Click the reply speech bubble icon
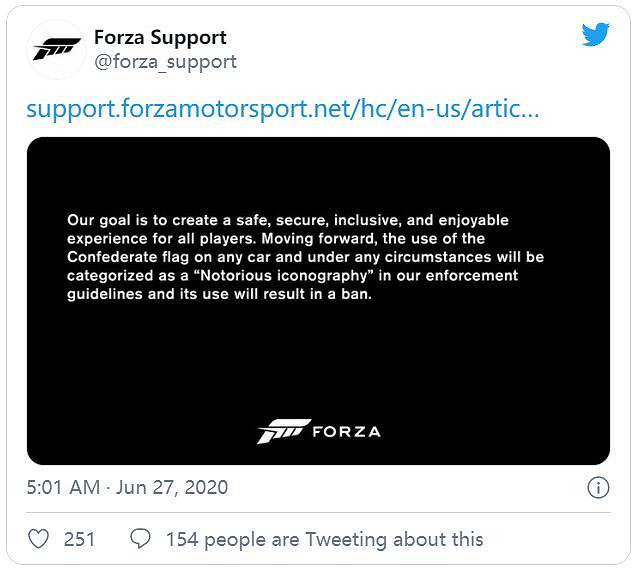641x571 pixels. click(141, 539)
